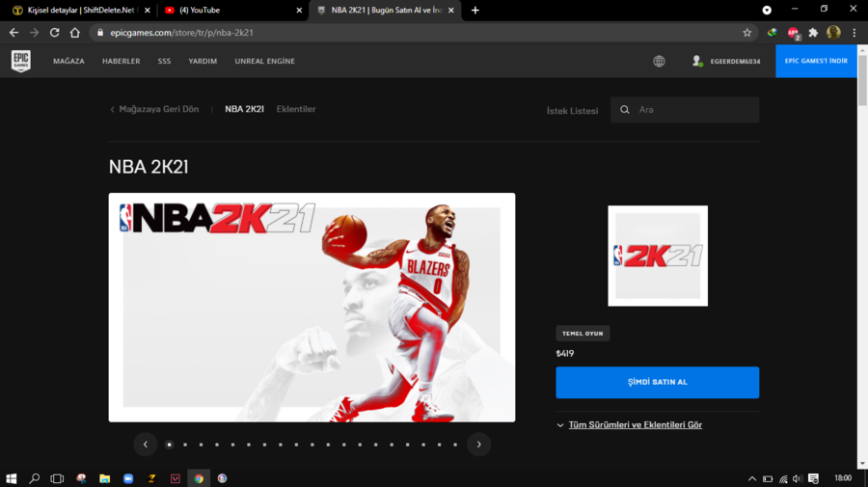Click the site lock icon

click(x=100, y=33)
